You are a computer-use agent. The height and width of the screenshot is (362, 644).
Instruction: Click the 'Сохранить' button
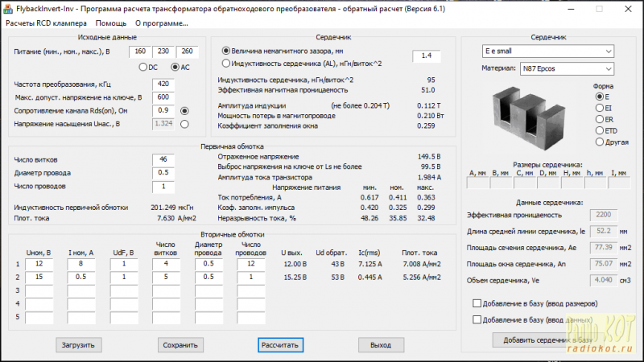pyautogui.click(x=180, y=345)
